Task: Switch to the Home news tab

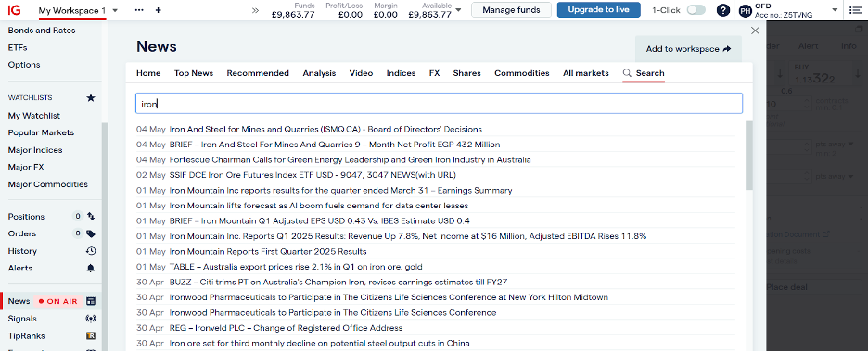Action: click(148, 73)
